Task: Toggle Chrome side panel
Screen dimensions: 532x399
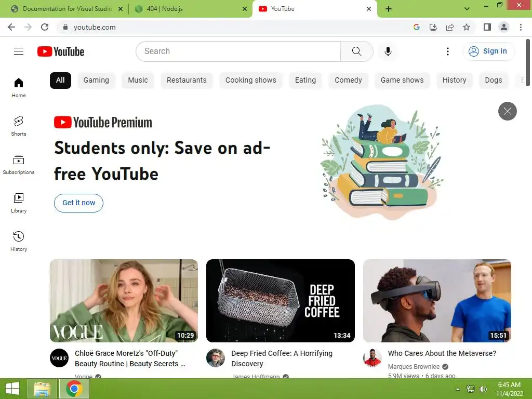Action: pyautogui.click(x=487, y=27)
